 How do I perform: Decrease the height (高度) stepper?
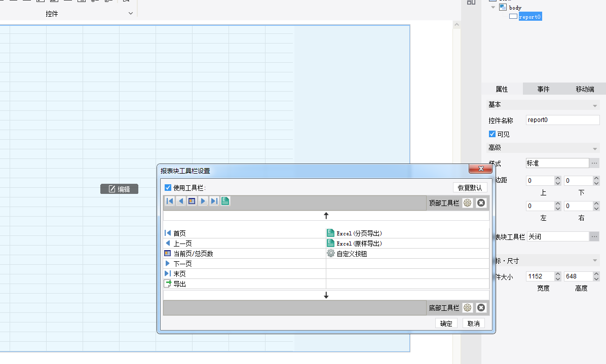tap(596, 278)
